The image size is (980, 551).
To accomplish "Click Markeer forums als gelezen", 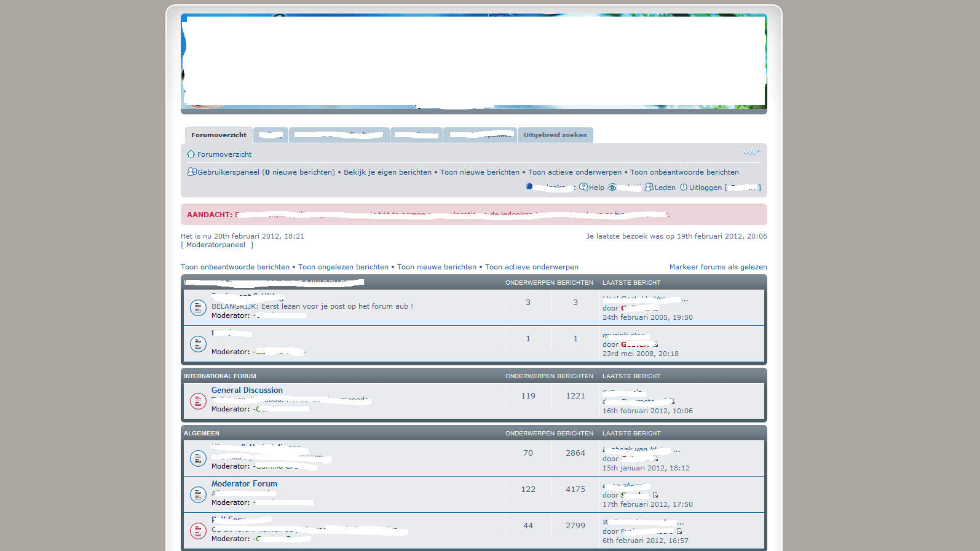I will [717, 267].
